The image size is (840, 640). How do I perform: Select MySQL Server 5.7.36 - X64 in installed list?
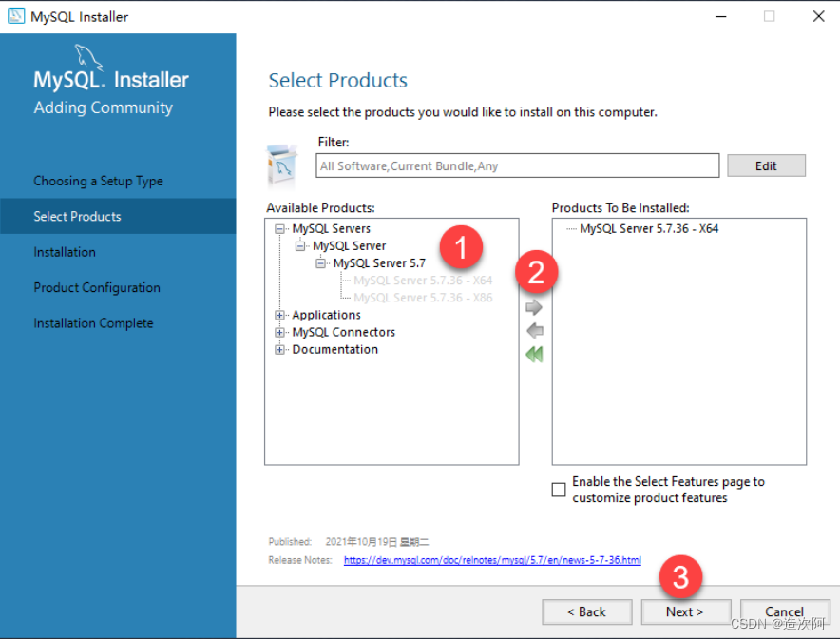[649, 229]
